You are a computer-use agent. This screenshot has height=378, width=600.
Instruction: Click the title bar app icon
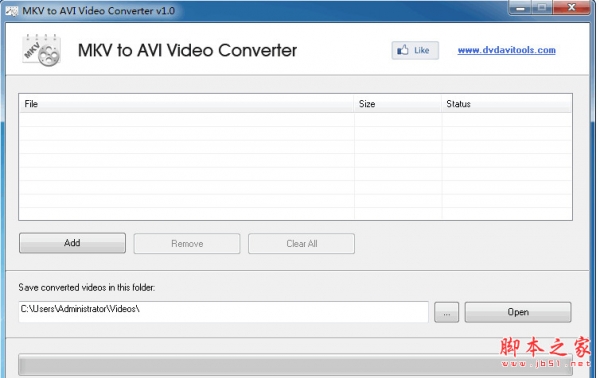(x=11, y=11)
